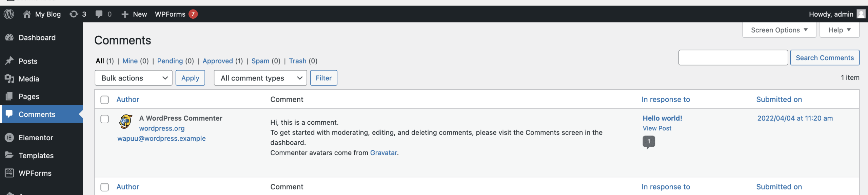Image resolution: width=868 pixels, height=195 pixels.
Task: Open the Bulk actions dropdown
Action: pyautogui.click(x=134, y=78)
